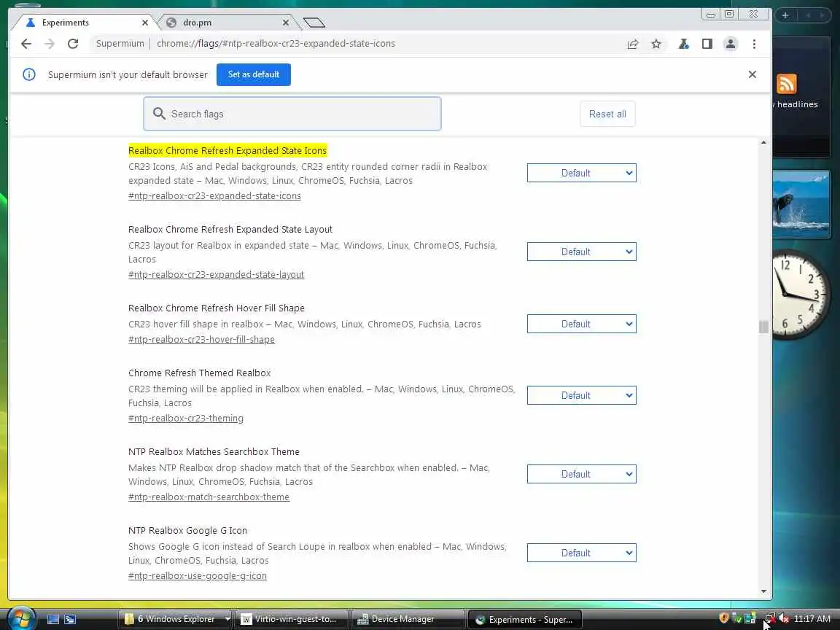Screen dimensions: 840x630
Task: Focus the Search flags input field
Action: [x=292, y=114]
